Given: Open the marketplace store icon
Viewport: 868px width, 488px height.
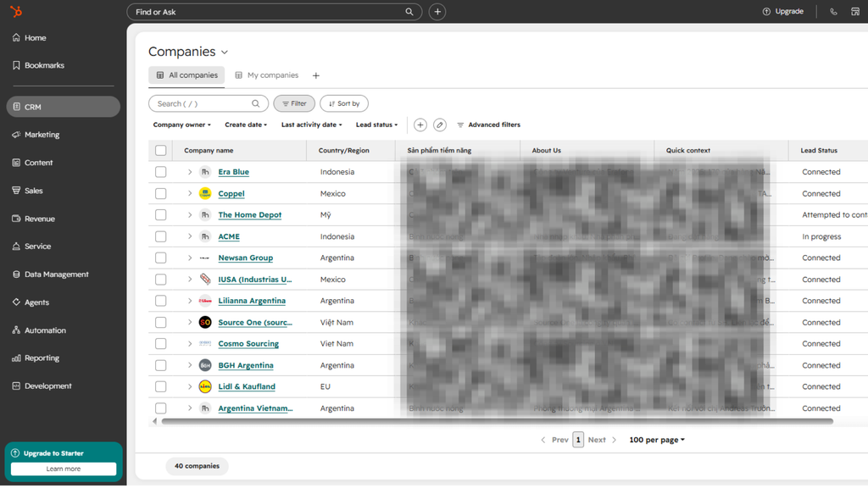Looking at the screenshot, I should click(x=855, y=12).
